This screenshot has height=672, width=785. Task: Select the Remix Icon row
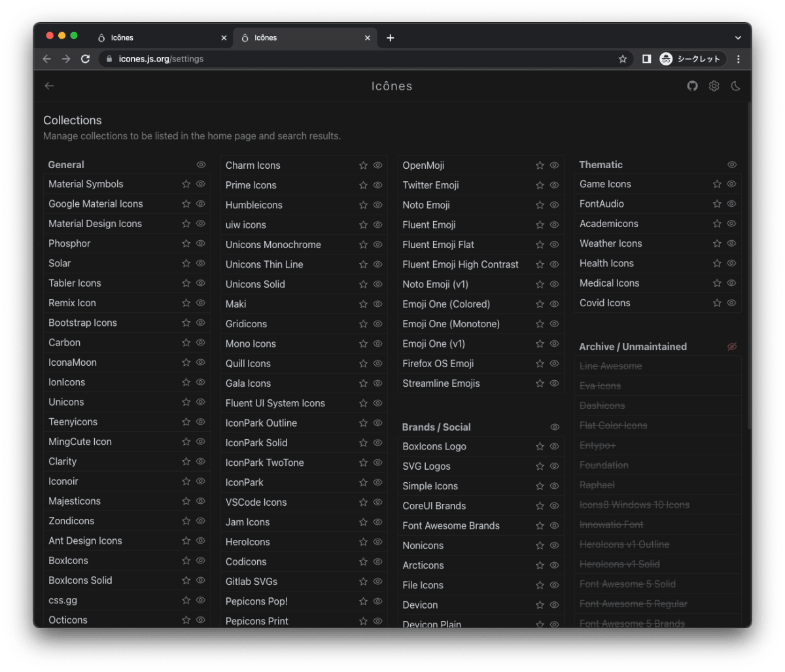click(127, 303)
